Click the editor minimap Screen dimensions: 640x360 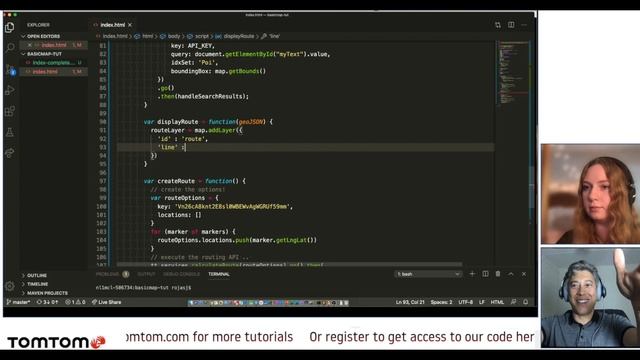513,73
